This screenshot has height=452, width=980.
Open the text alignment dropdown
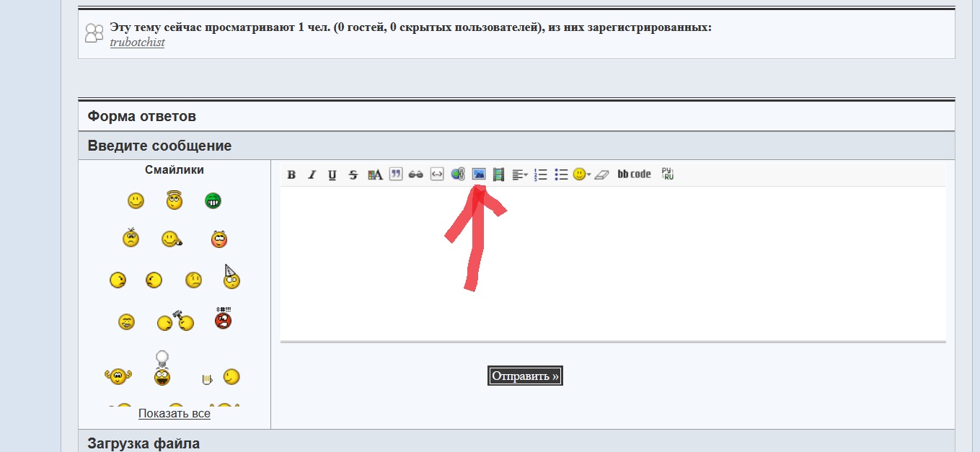point(519,174)
